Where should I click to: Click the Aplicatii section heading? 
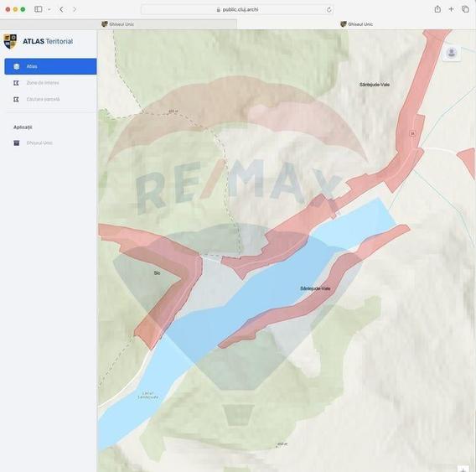coord(23,127)
